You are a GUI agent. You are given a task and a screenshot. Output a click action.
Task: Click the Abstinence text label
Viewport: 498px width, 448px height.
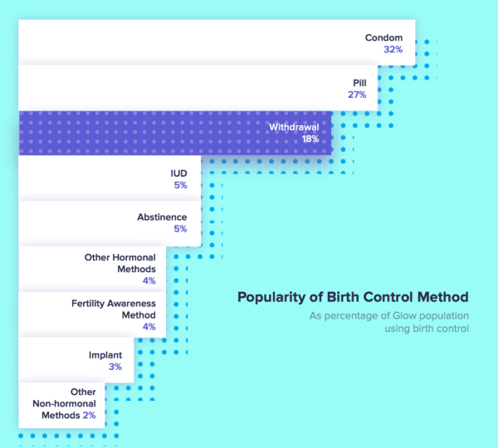162,217
